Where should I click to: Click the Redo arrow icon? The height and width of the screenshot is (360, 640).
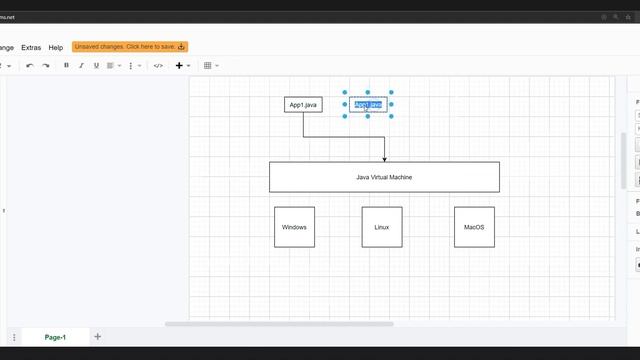click(x=46, y=66)
